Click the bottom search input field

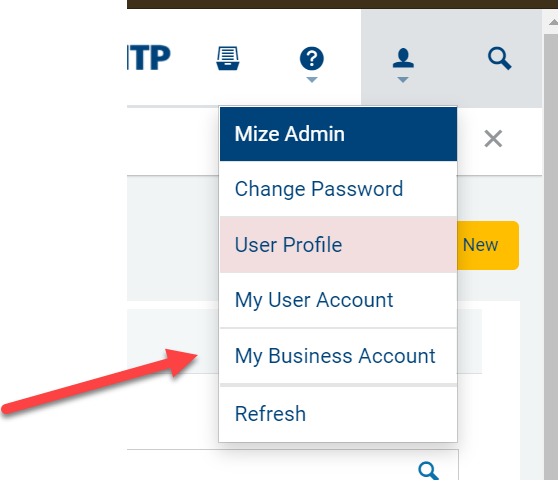(293, 465)
